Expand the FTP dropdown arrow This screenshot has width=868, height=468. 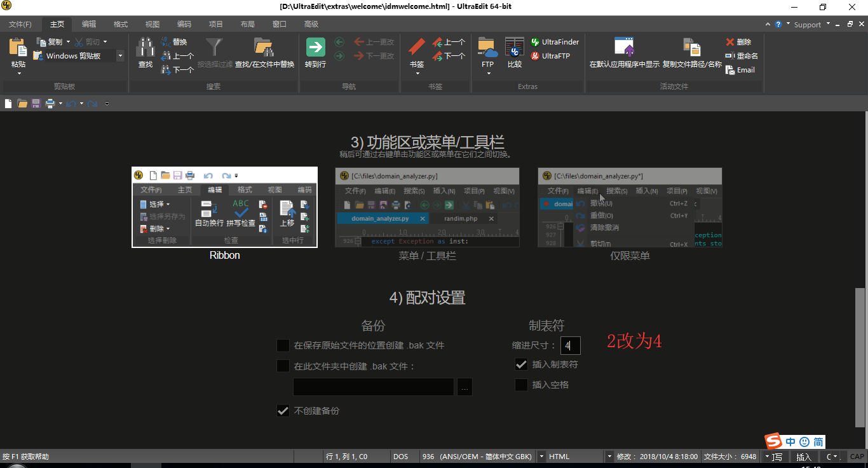point(488,73)
